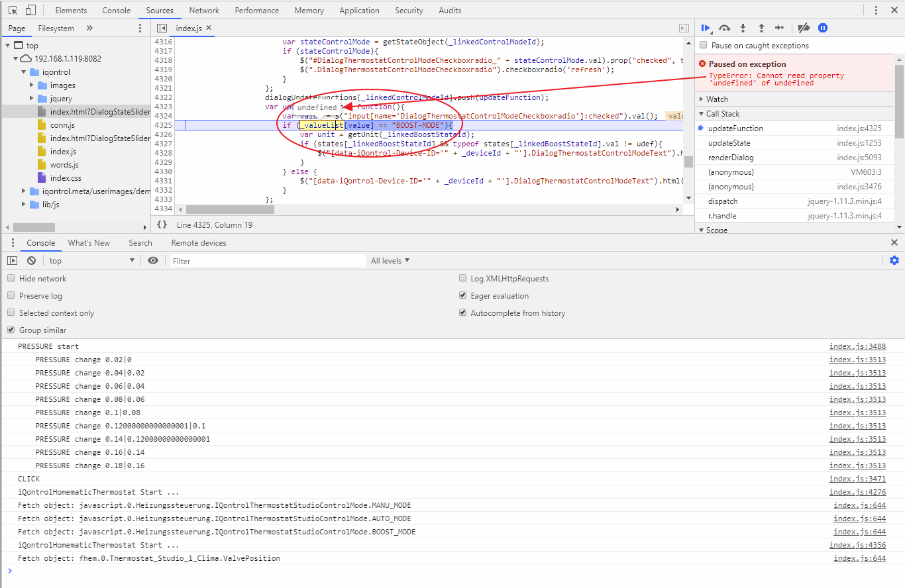The height and width of the screenshot is (588, 905).
Task: Step over next function call
Action: click(x=725, y=28)
